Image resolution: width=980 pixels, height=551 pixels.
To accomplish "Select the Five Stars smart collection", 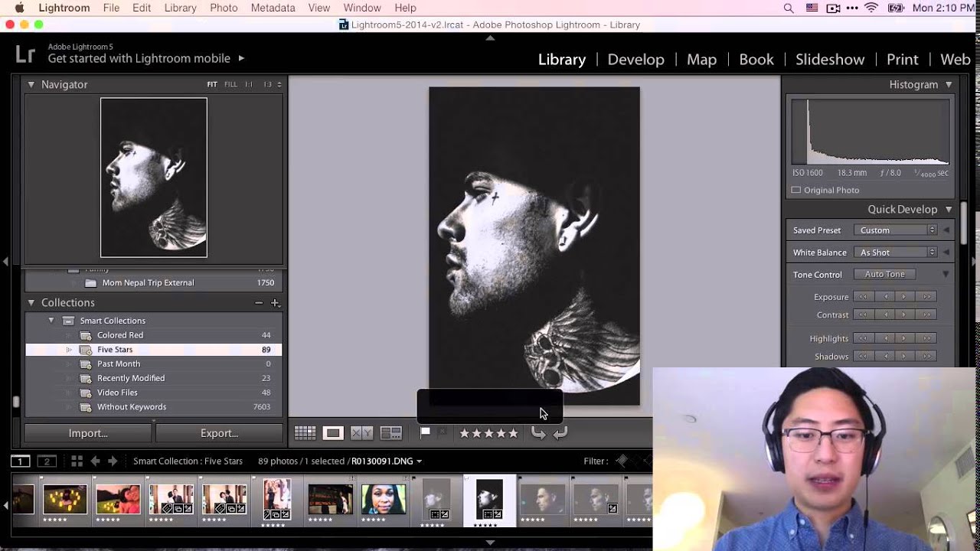I will pyautogui.click(x=154, y=350).
